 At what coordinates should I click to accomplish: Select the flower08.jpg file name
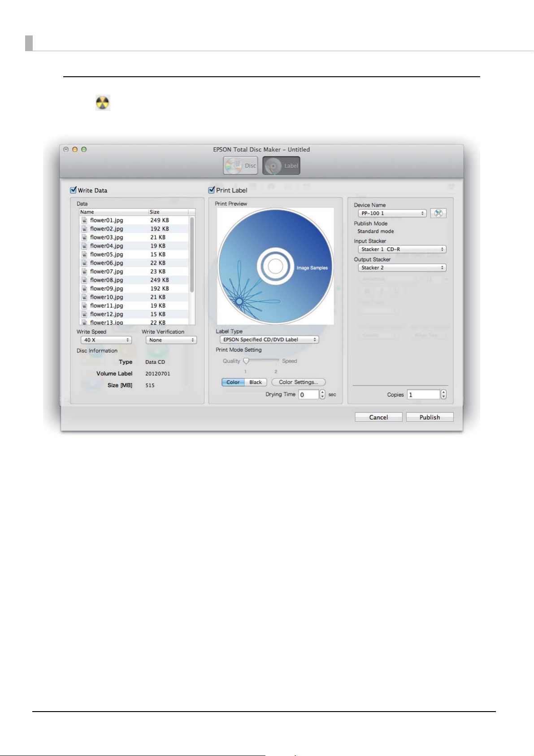106,280
